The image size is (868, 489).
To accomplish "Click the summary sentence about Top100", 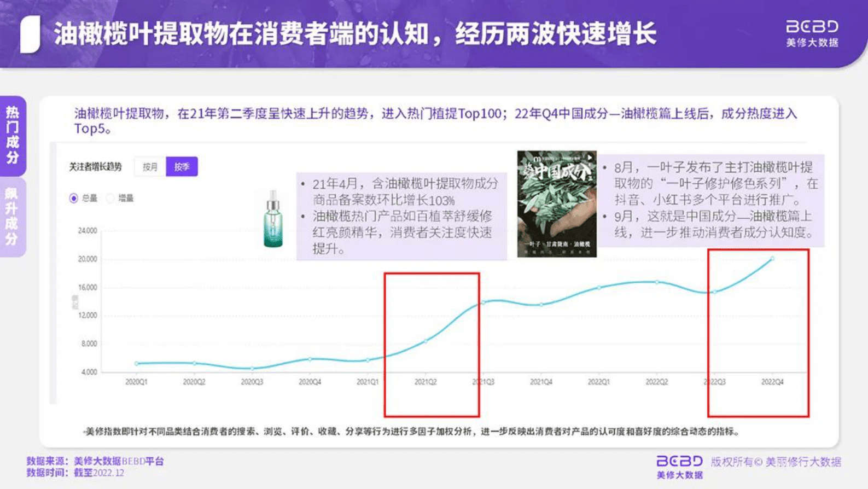I will tap(435, 121).
